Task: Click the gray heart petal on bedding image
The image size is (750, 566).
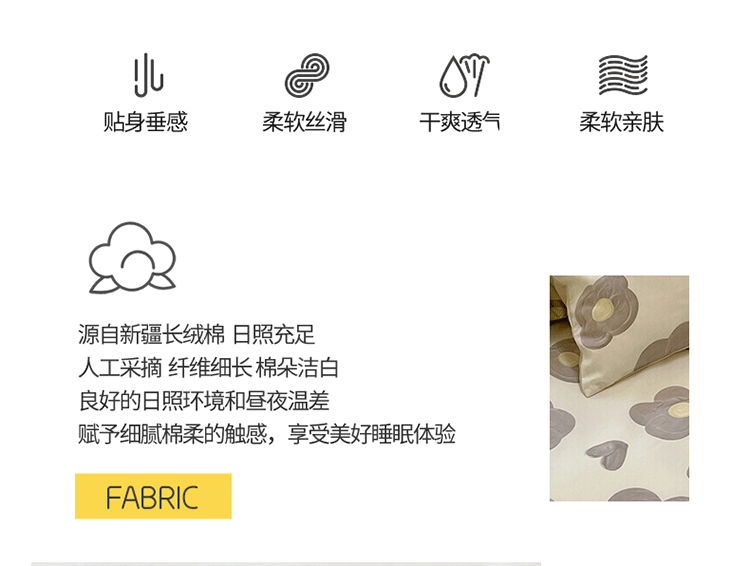Action: coord(607,455)
